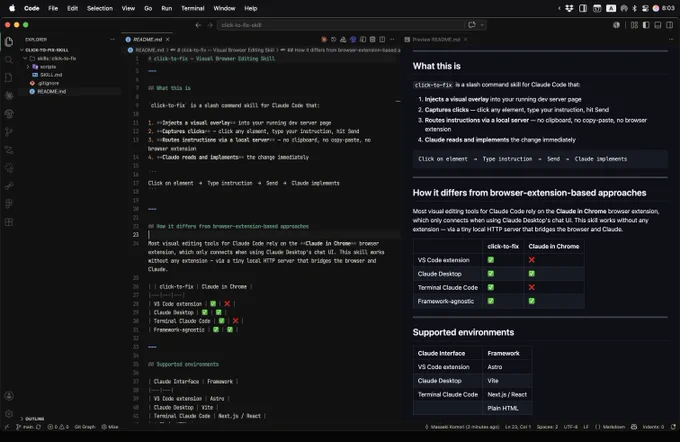Click the command center search field
The width and height of the screenshot is (680, 442).
click(340, 25)
